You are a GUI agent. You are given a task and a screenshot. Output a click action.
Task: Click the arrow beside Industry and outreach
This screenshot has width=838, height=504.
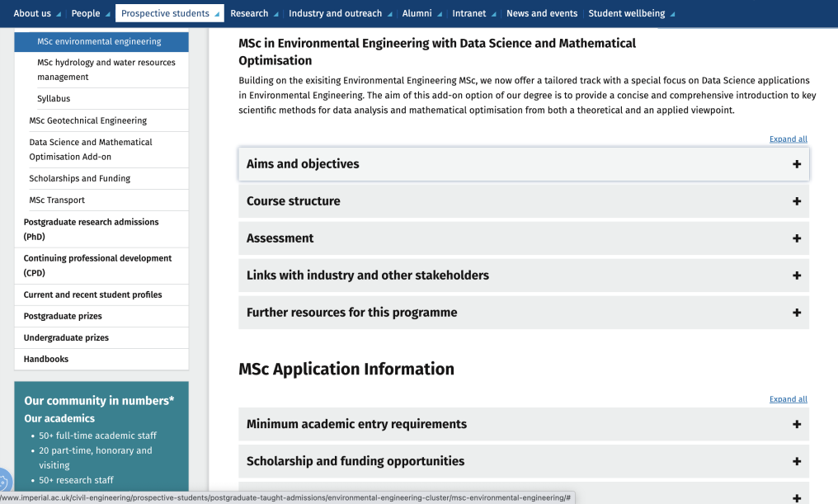(389, 14)
